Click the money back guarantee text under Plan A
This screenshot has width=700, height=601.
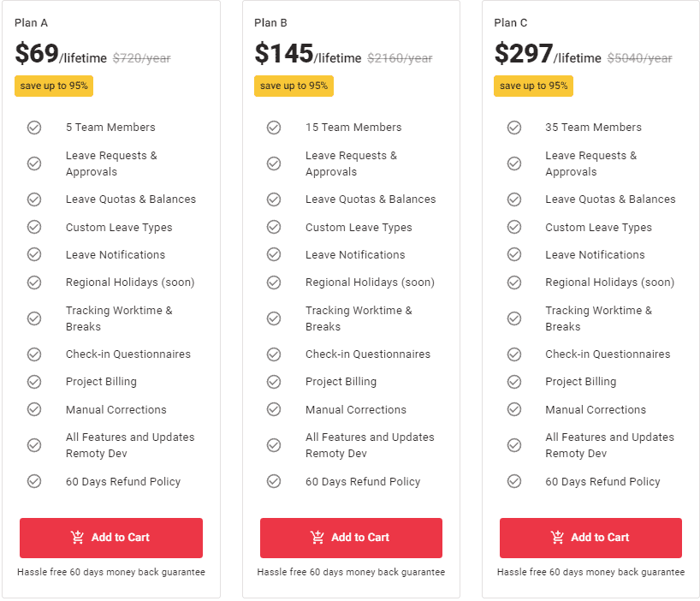pyautogui.click(x=110, y=572)
